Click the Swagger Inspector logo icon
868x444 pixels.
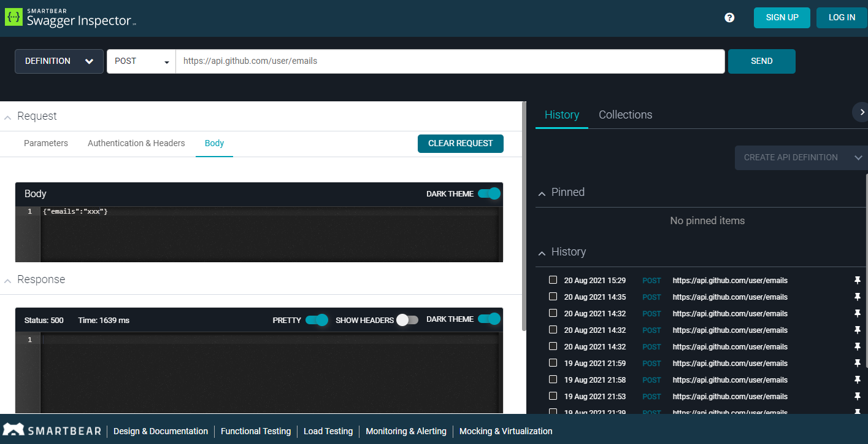point(13,16)
